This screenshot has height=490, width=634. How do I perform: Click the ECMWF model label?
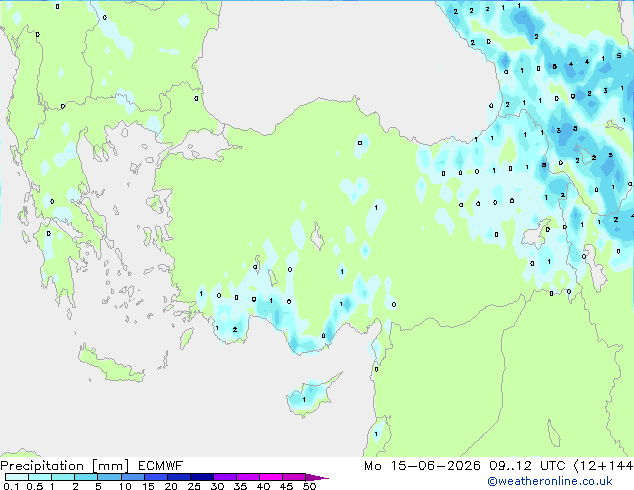click(161, 466)
